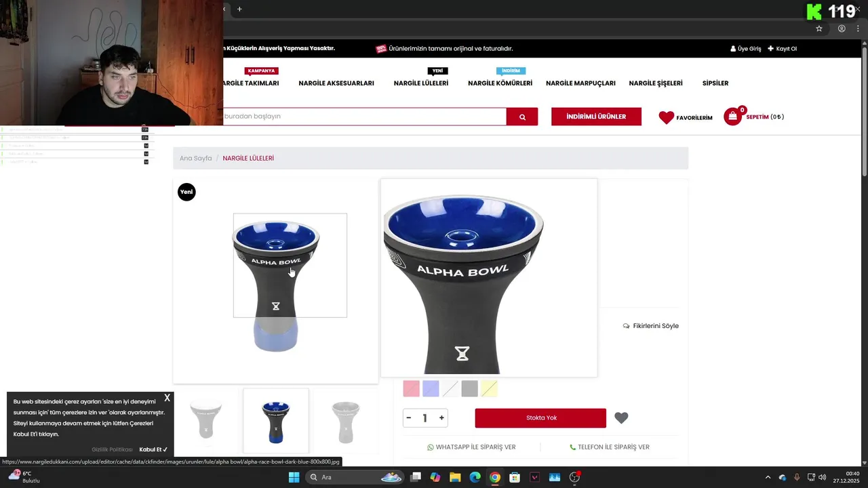The width and height of the screenshot is (868, 488).
Task: Launch Microsoft Edge from the taskbar
Action: tap(475, 477)
